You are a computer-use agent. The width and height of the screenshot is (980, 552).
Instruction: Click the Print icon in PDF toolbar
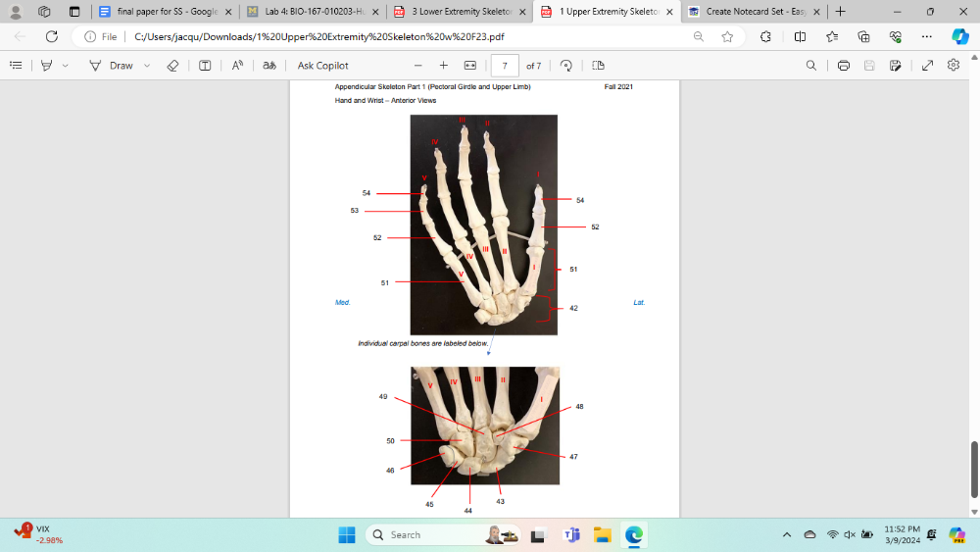[844, 66]
